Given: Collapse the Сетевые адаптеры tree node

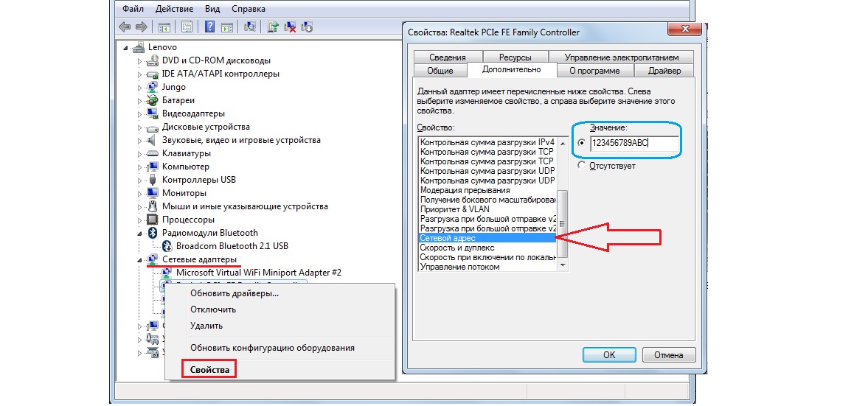Looking at the screenshot, I should [x=139, y=259].
